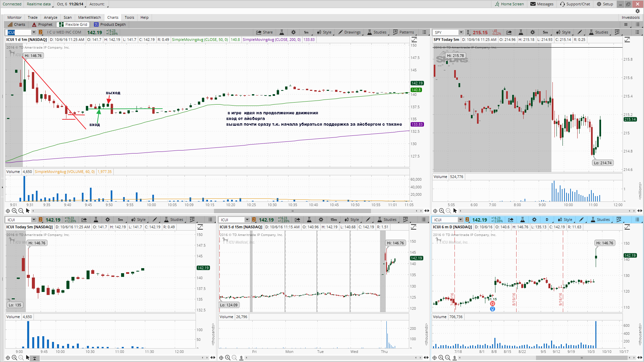The height and width of the screenshot is (362, 644).
Task: Toggle SPY chart scale curve icon
Action: coord(627,40)
